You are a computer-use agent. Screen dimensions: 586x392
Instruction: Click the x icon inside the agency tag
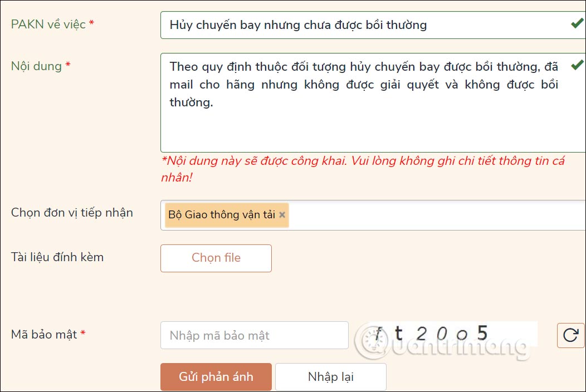(282, 214)
